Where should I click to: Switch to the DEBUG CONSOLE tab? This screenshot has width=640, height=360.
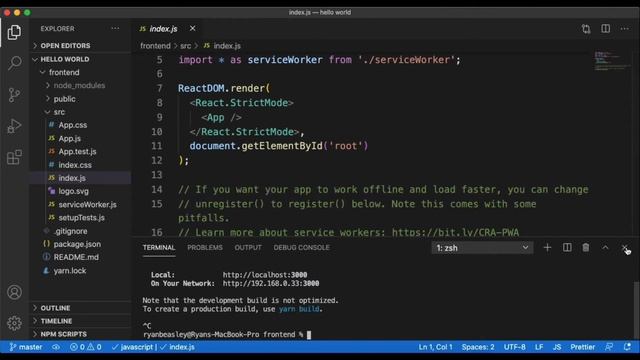302,248
